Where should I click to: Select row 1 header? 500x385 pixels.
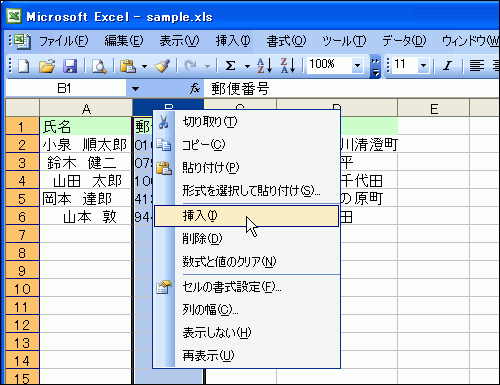[22, 126]
